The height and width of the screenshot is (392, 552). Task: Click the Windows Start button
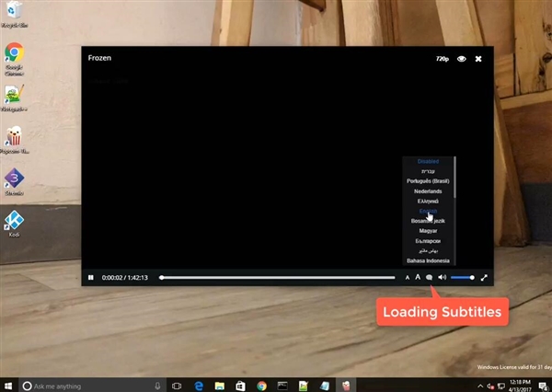[x=8, y=386]
